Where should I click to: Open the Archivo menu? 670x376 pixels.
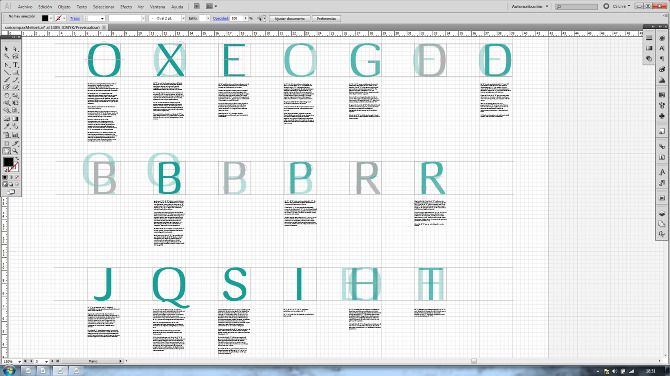coord(25,7)
